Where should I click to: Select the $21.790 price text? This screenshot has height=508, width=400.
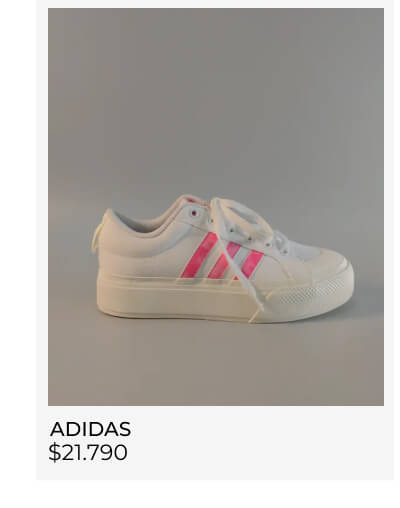click(x=88, y=452)
